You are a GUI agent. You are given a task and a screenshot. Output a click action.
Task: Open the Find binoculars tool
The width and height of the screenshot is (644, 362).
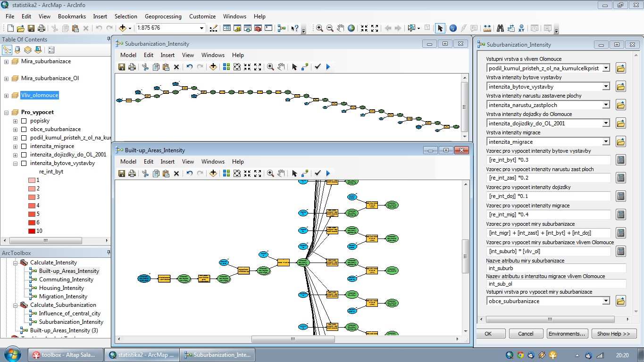[500, 28]
